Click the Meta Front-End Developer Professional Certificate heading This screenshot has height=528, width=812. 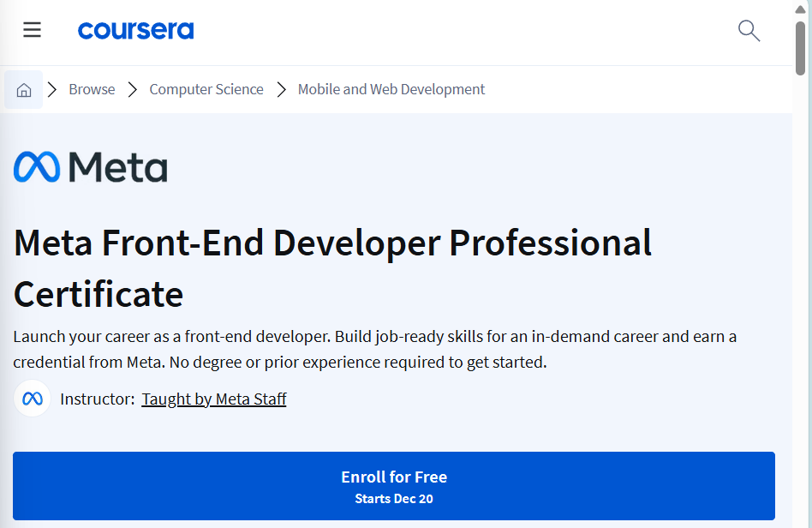(332, 268)
